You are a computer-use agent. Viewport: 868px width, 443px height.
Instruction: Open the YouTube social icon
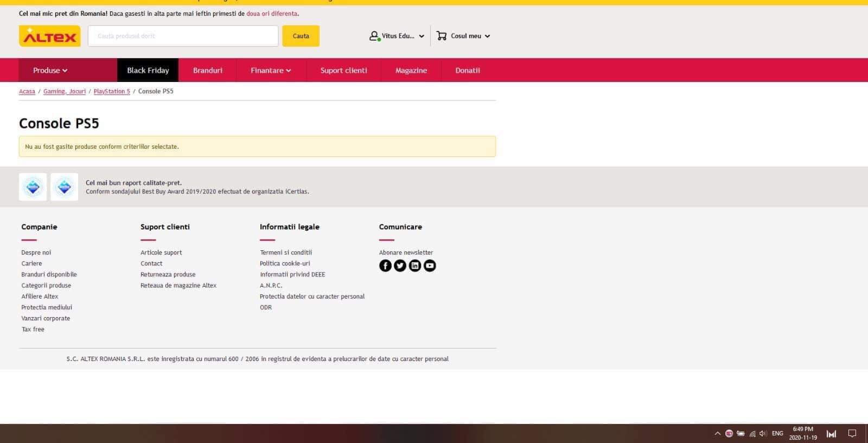coord(430,265)
